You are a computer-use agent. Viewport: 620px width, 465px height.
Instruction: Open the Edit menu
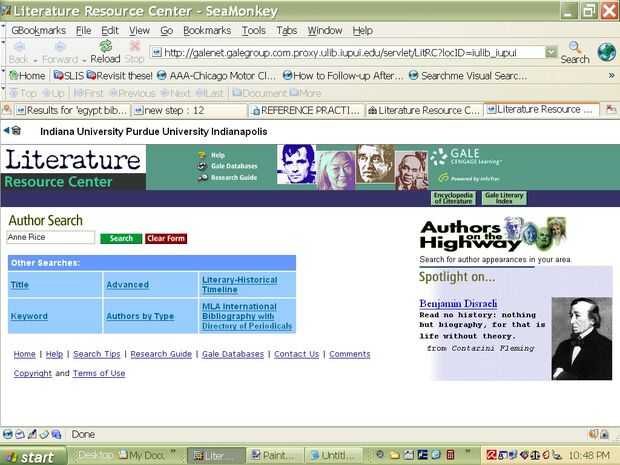point(110,30)
